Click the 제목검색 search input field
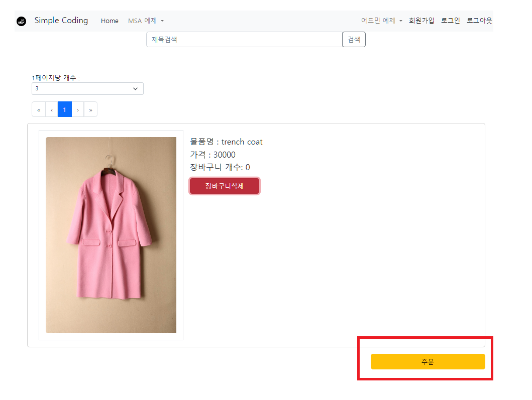The image size is (532, 400). (244, 39)
